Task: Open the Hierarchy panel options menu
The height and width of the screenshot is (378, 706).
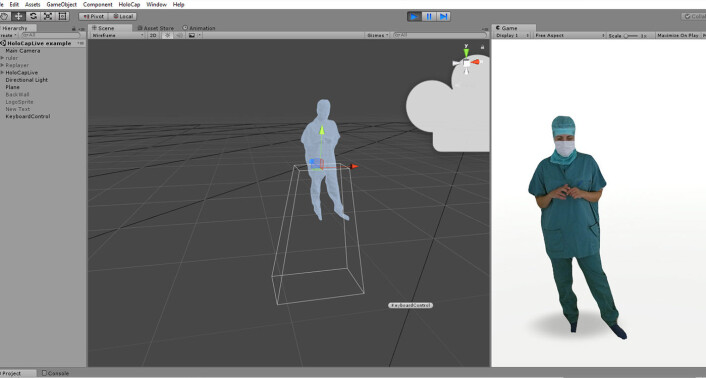Action: click(x=81, y=29)
